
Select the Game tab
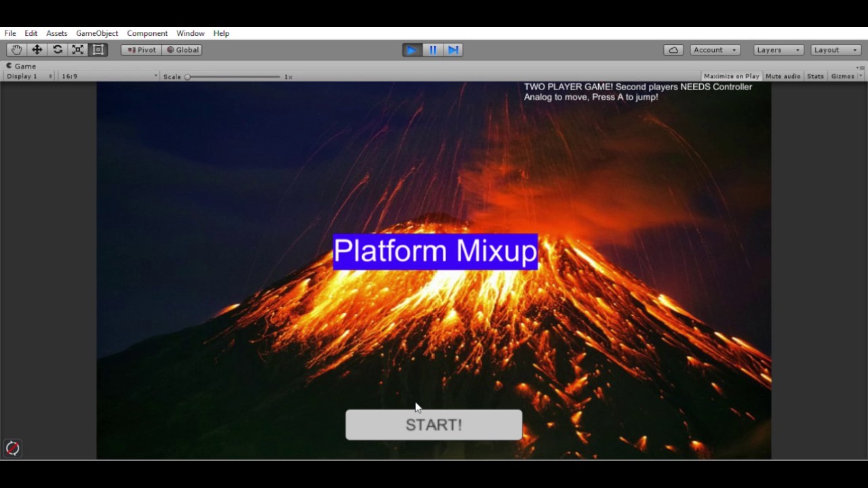(x=21, y=66)
